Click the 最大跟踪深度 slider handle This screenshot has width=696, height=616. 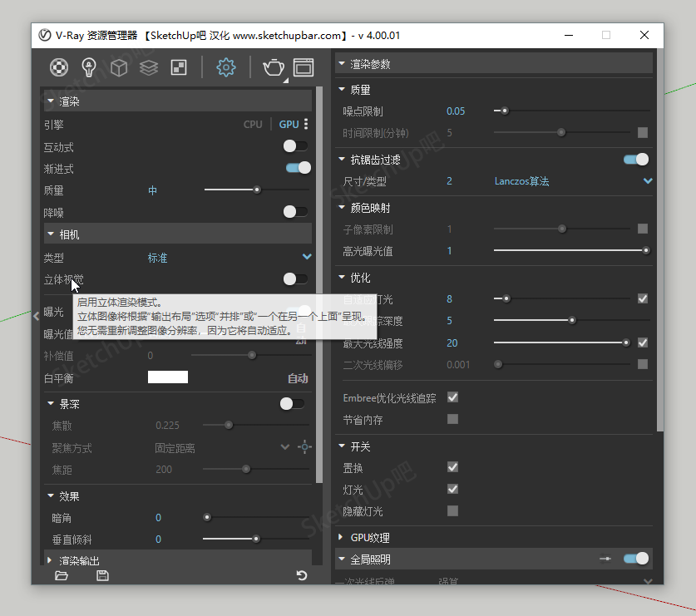pyautogui.click(x=572, y=320)
